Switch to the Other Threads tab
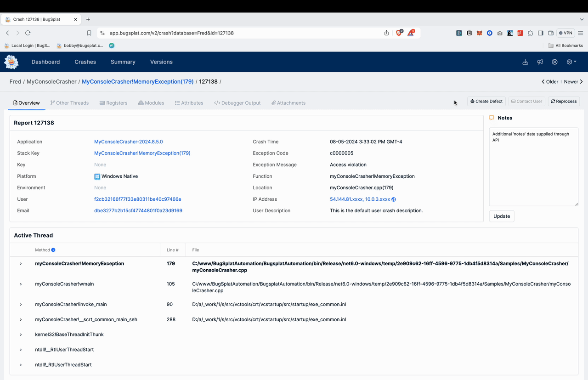The height and width of the screenshot is (380, 588). [x=69, y=103]
